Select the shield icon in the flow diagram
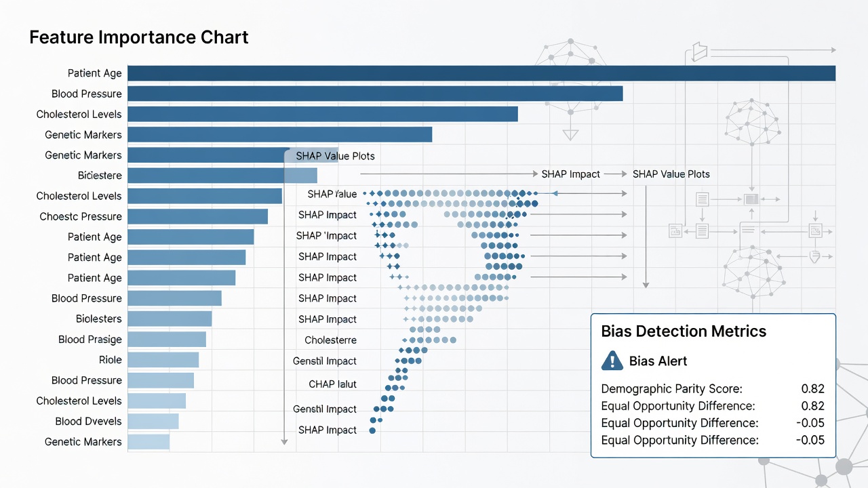Image resolution: width=868 pixels, height=488 pixels. (816, 256)
